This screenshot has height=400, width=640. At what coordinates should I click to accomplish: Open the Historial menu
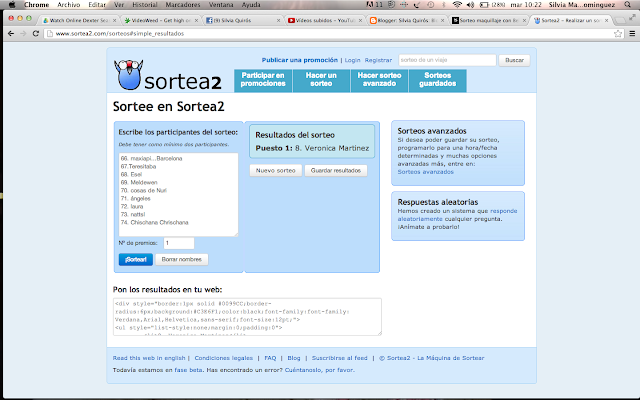[x=144, y=4]
